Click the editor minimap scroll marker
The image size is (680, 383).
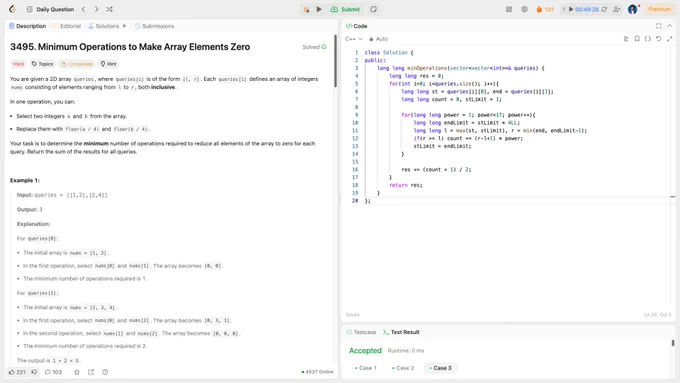click(673, 197)
